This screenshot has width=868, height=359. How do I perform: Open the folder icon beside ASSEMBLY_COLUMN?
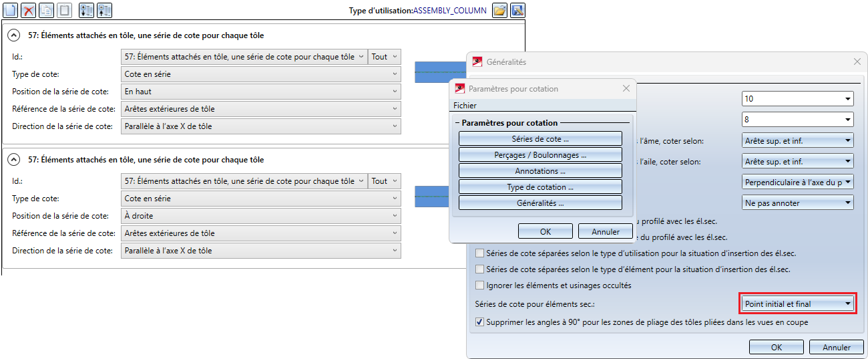(x=499, y=10)
